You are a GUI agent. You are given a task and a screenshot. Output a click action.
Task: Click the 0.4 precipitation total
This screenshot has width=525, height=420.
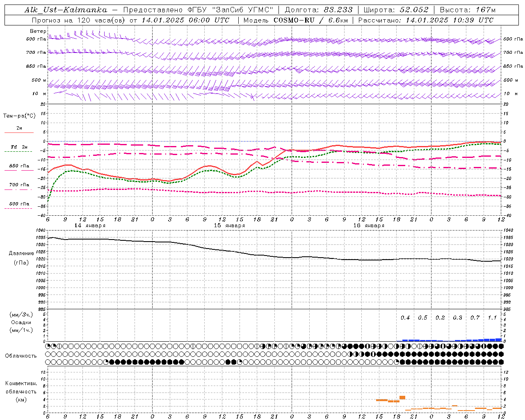point(405,318)
